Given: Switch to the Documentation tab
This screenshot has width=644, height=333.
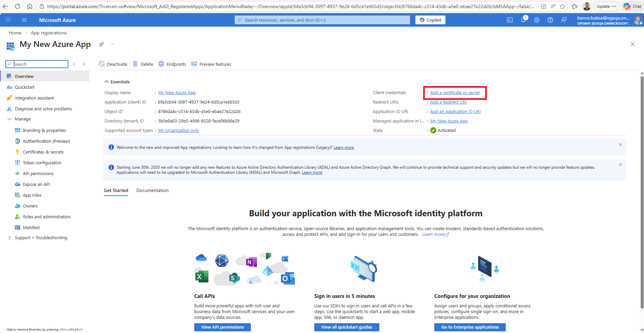Looking at the screenshot, I should click(x=152, y=191).
